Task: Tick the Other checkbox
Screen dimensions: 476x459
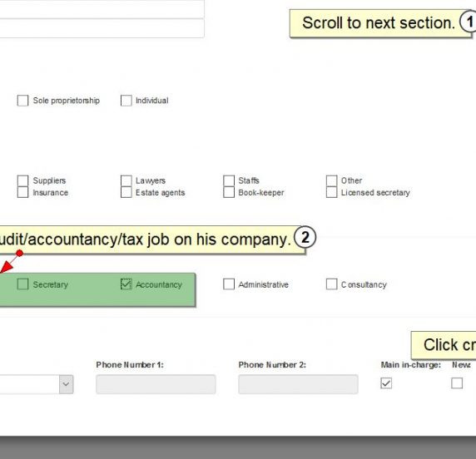Action: [331, 180]
